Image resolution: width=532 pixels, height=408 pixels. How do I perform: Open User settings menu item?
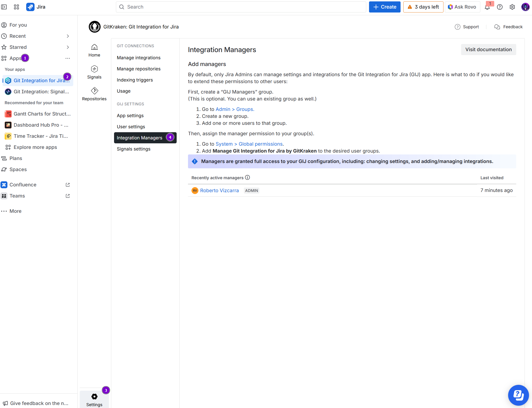(x=131, y=126)
